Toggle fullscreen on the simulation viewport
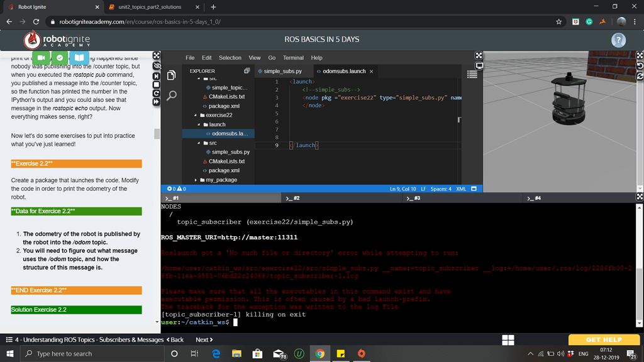644x362 pixels. [x=638, y=55]
